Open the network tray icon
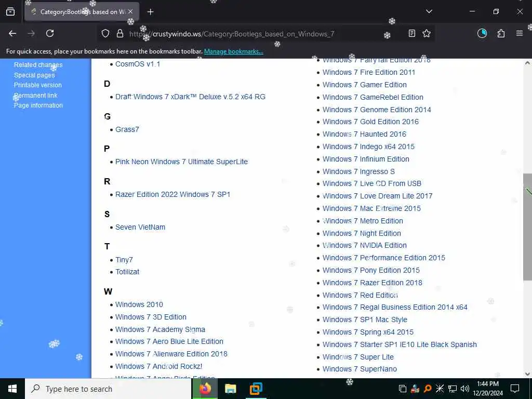This screenshot has height=399, width=532. (453, 389)
